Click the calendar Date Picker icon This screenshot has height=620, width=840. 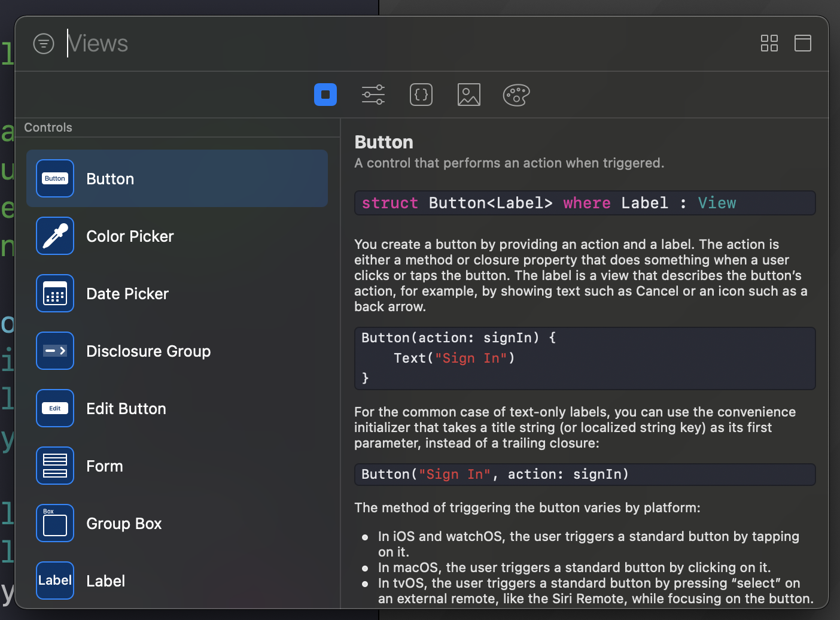55,293
